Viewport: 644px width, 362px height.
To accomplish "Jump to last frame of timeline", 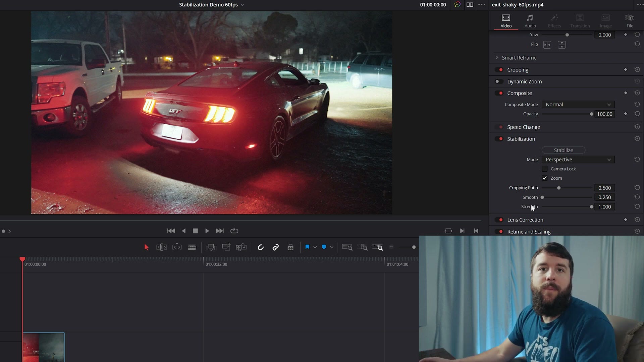I will click(x=220, y=231).
